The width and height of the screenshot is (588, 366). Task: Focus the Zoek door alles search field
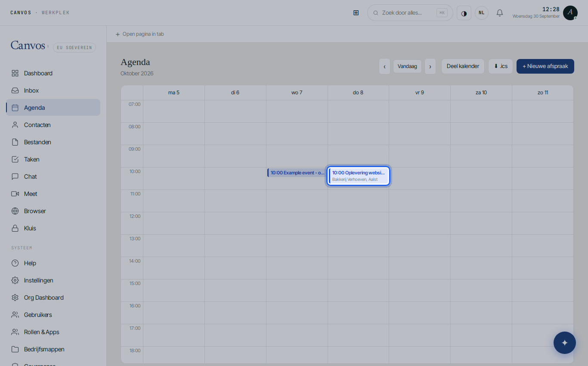[x=410, y=13]
